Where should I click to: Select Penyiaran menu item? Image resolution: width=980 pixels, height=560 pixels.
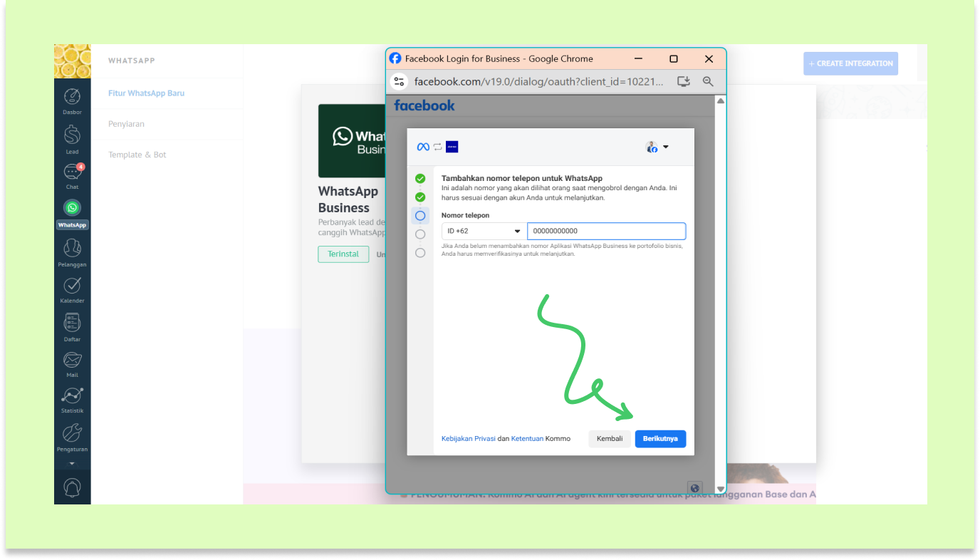pyautogui.click(x=126, y=124)
